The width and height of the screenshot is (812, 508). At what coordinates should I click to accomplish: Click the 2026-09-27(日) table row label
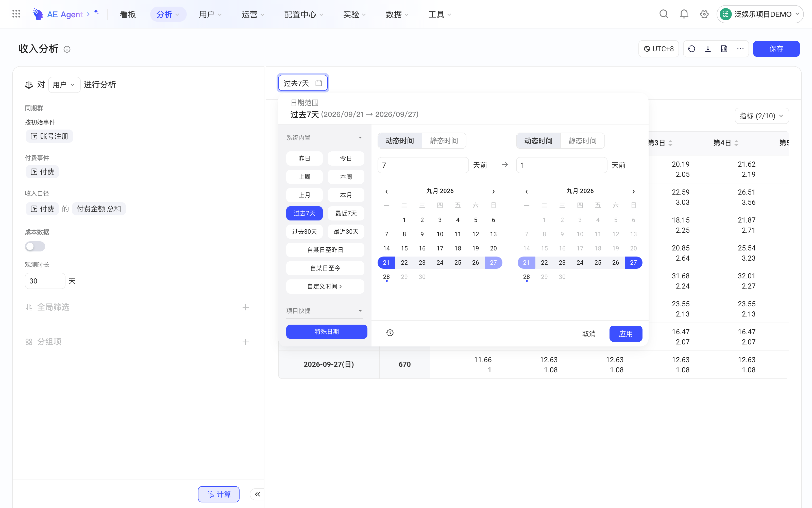point(329,364)
